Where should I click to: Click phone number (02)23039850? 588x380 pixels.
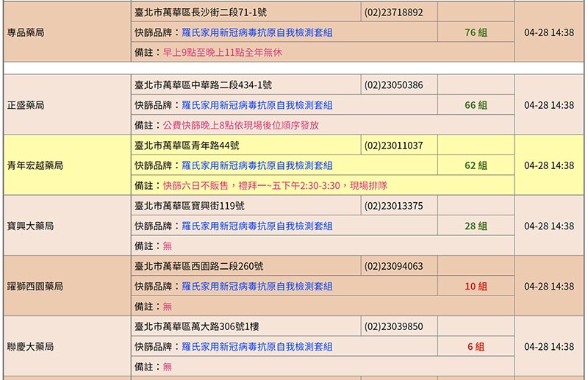tap(393, 327)
